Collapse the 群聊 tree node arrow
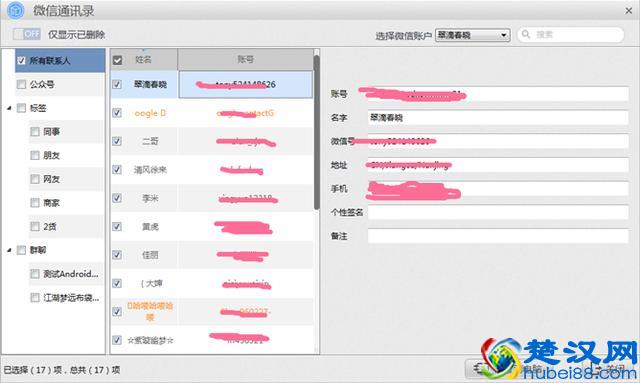 pos(9,250)
